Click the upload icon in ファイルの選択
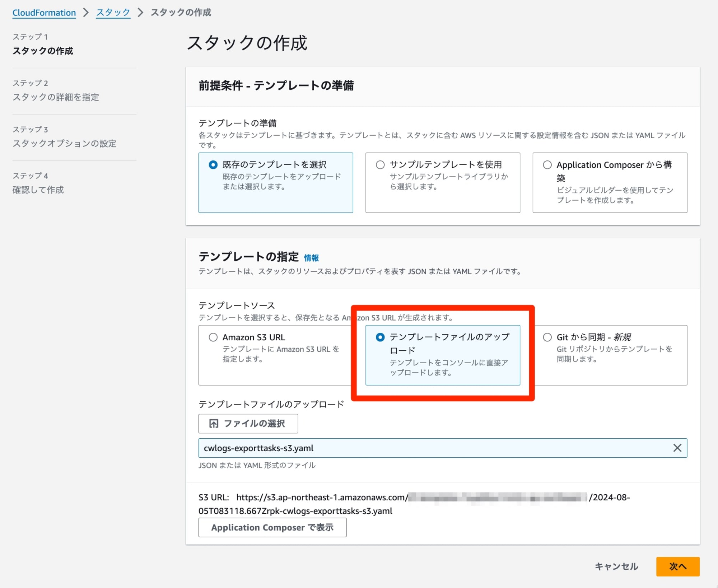This screenshot has width=718, height=588. 214,424
